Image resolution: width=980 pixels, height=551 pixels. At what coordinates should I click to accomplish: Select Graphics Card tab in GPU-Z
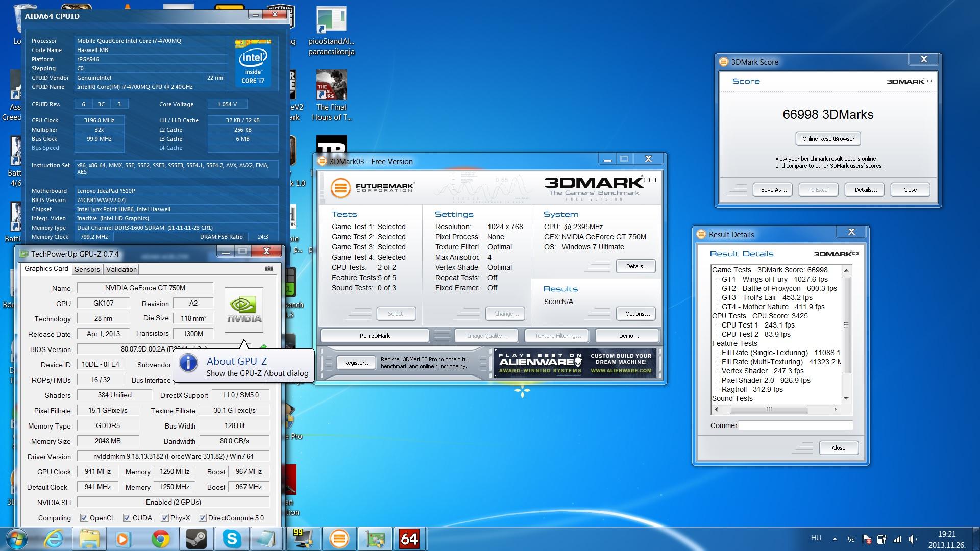46,269
